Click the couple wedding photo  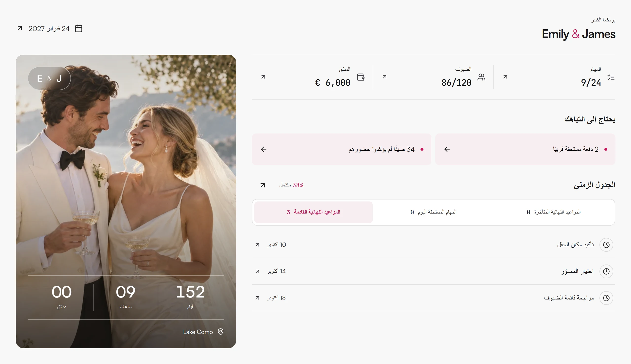tap(126, 201)
